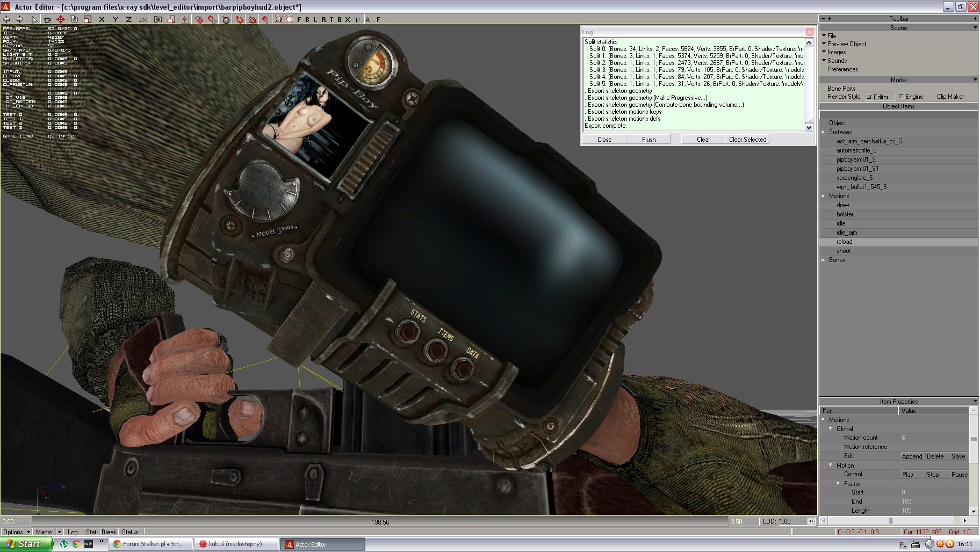This screenshot has width=980, height=552.
Task: Open Preferences in Scene panel
Action: pos(842,69)
